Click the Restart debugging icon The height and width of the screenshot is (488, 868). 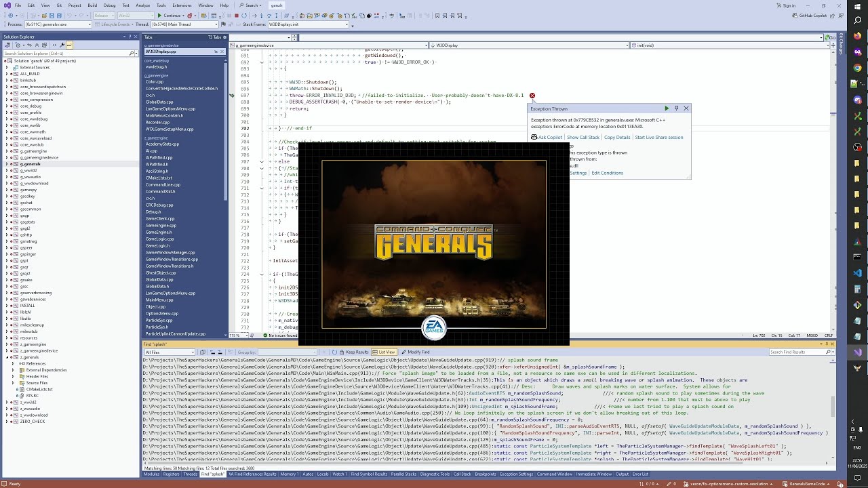click(x=243, y=15)
